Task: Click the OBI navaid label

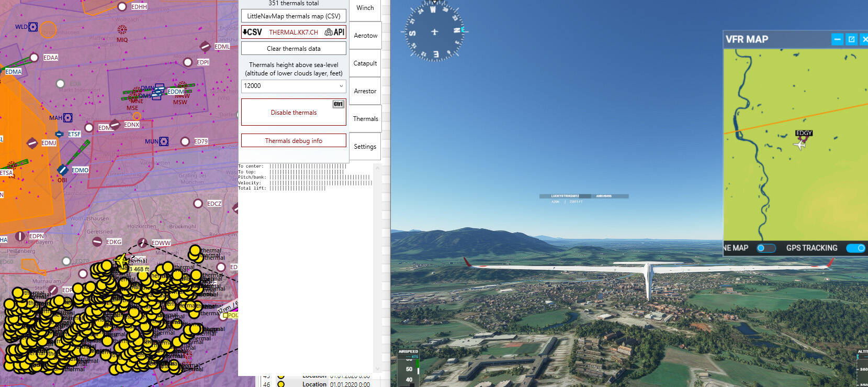Action: [62, 180]
